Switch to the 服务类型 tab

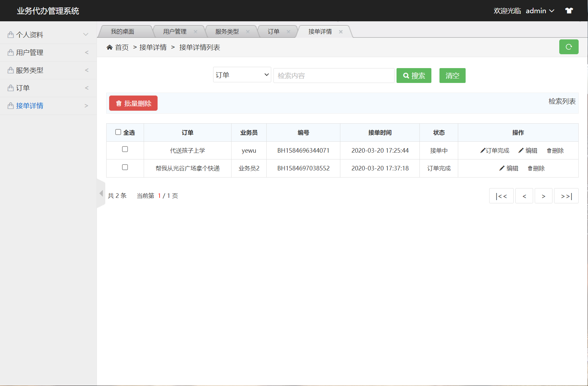[226, 31]
